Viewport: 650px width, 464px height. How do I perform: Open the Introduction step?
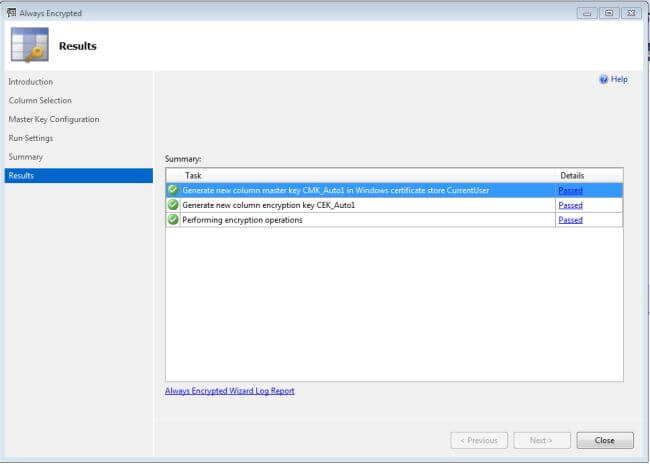pyautogui.click(x=31, y=82)
